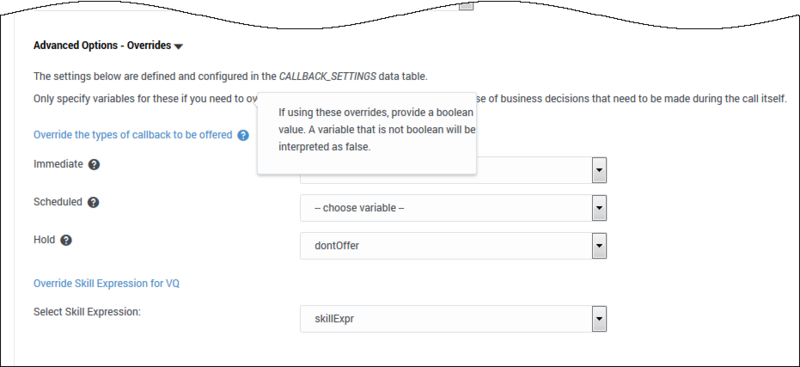Image resolution: width=800 pixels, height=367 pixels.
Task: Click the Scheduled '-- choose variable --' field
Action: point(446,208)
